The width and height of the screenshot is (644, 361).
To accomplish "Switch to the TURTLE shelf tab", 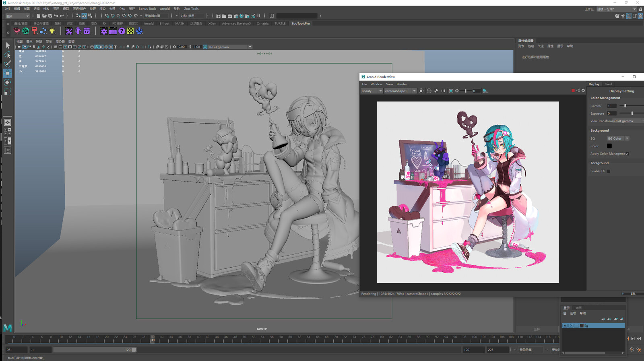I will point(280,23).
